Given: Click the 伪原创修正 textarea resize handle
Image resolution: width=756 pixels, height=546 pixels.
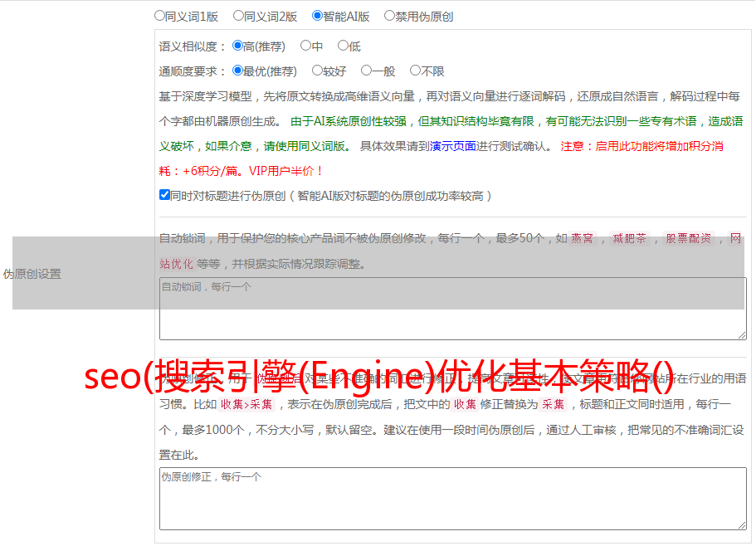Looking at the screenshot, I should click(x=742, y=525).
